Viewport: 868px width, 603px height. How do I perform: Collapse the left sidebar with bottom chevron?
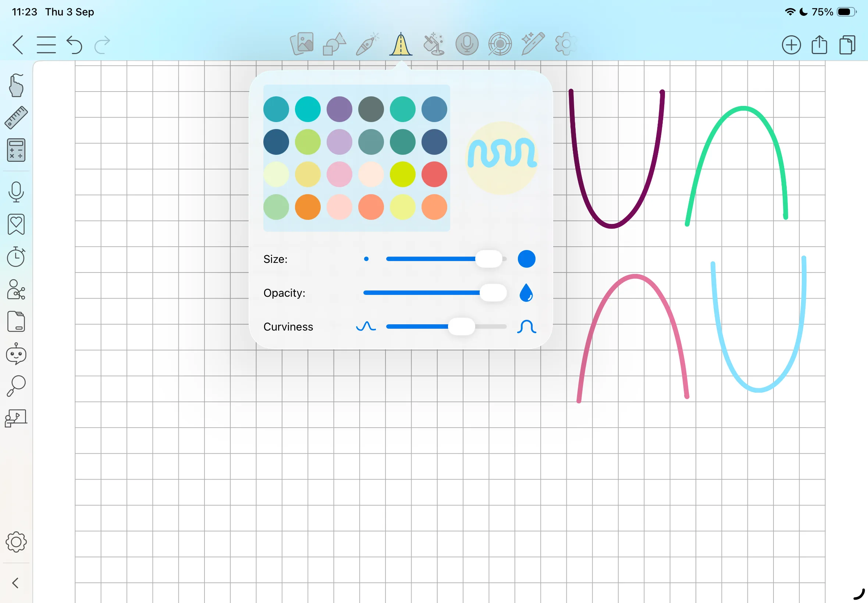15,583
